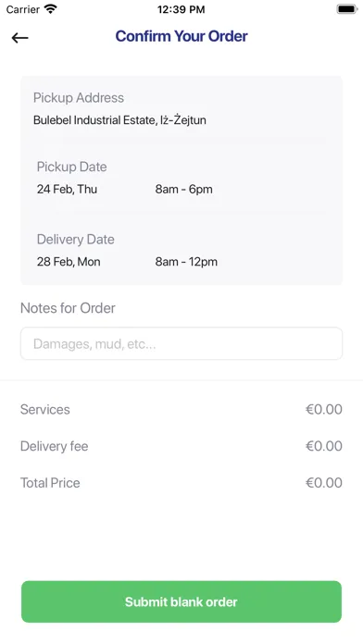Click the Total Price amount €0.00
The image size is (363, 644).
click(x=324, y=483)
